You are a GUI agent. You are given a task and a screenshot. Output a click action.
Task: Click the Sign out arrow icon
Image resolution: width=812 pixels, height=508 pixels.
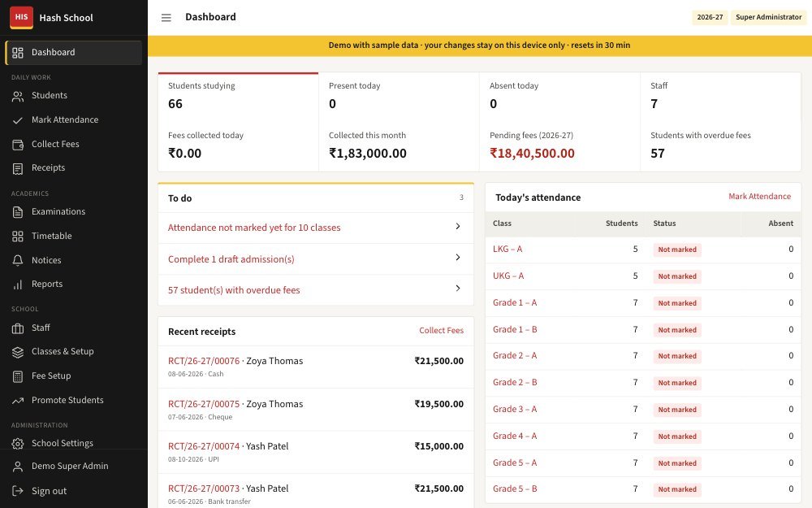pyautogui.click(x=18, y=491)
